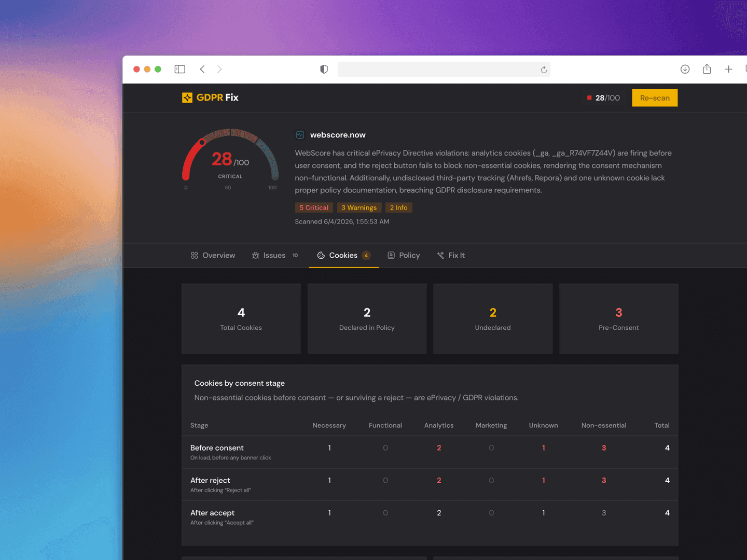Focus the browser address bar
747x560 pixels.
click(x=444, y=69)
